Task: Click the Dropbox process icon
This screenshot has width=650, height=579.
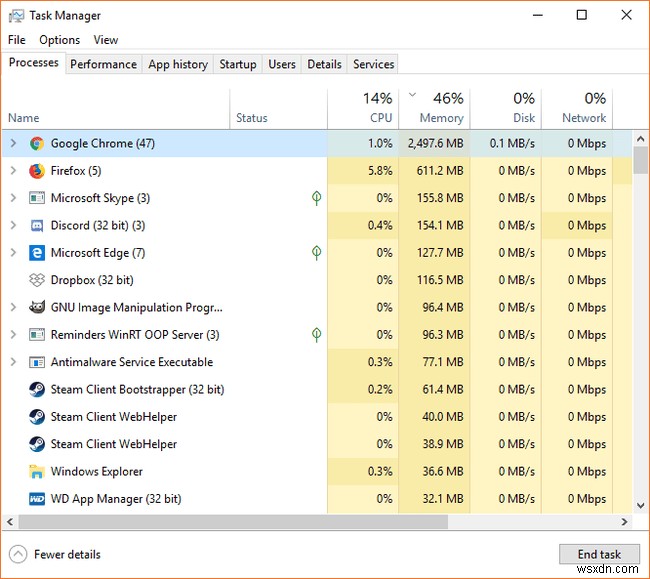Action: click(x=37, y=280)
